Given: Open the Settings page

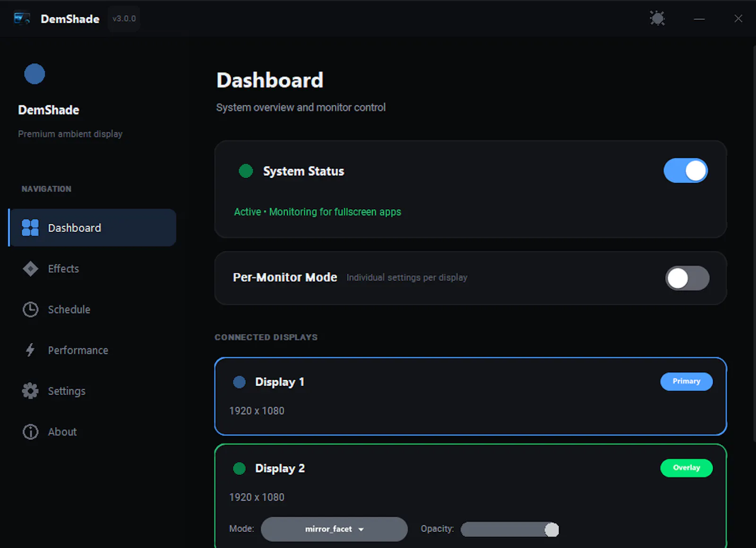Looking at the screenshot, I should coord(92,391).
